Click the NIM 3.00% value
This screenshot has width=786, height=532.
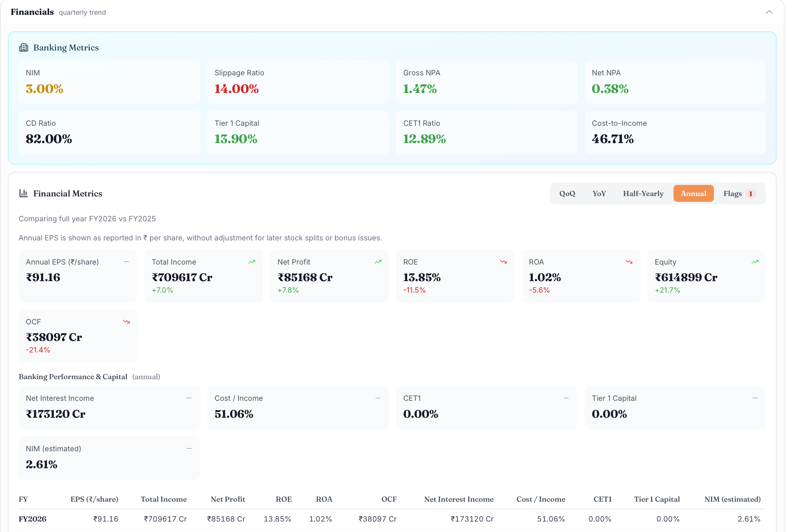[x=45, y=89]
